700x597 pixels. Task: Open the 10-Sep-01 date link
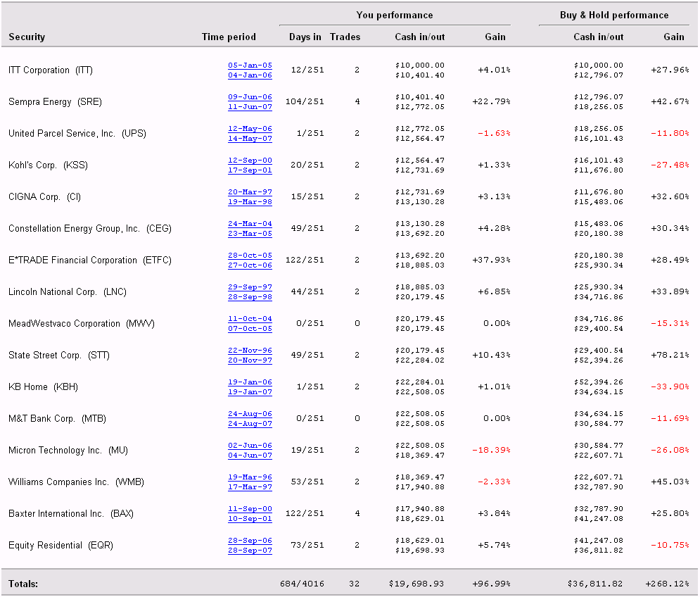click(250, 520)
